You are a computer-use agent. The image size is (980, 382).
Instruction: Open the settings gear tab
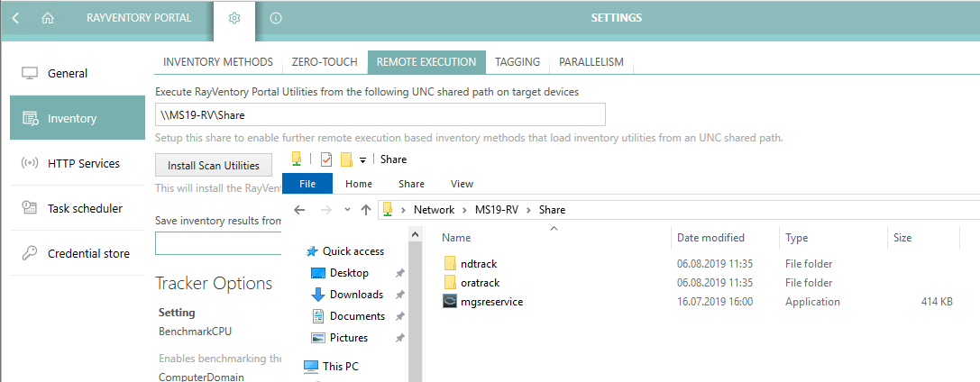(234, 19)
